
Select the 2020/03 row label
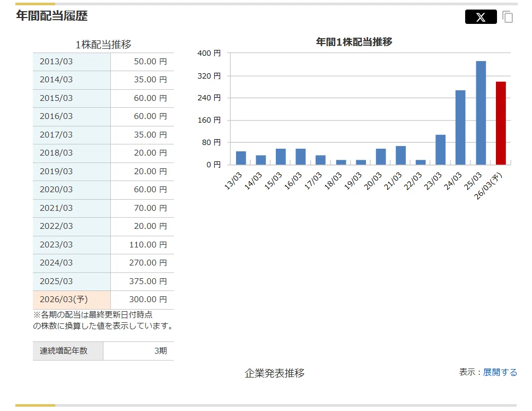click(72, 190)
